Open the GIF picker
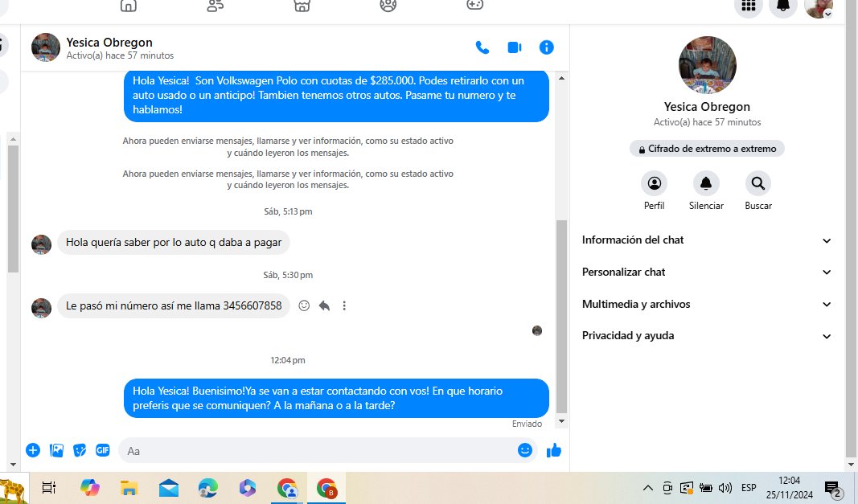 coord(103,450)
